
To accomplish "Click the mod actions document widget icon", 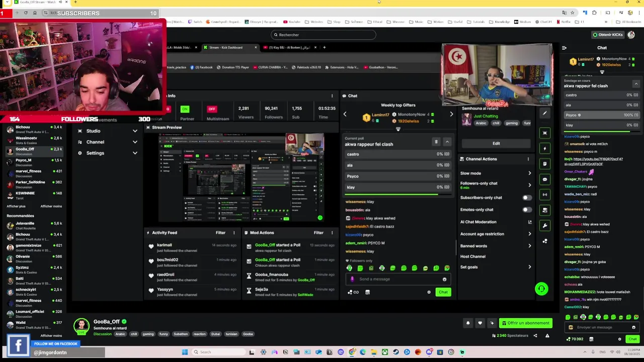I will point(544,164).
